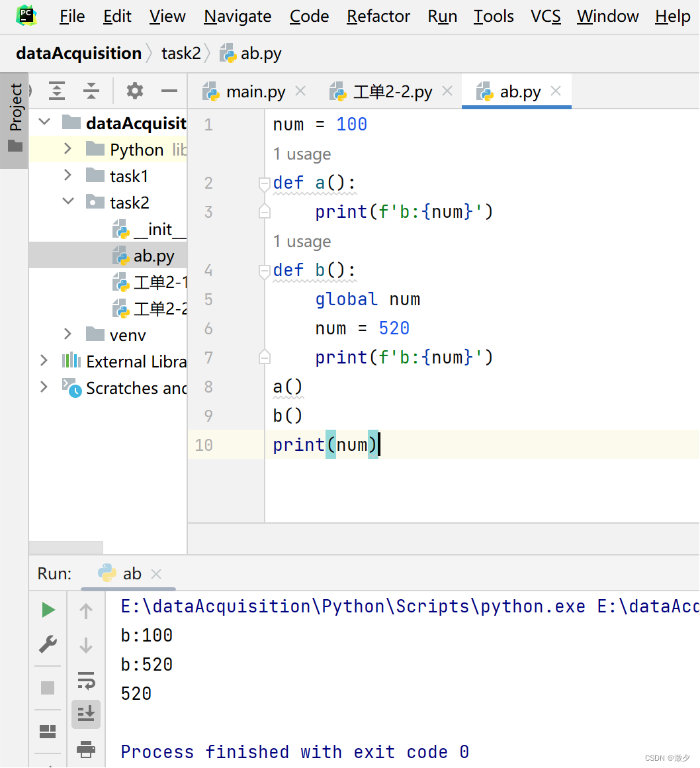Image resolution: width=700 pixels, height=768 pixels.
Task: Click the expand all icon in Project toolbar
Action: tap(57, 91)
